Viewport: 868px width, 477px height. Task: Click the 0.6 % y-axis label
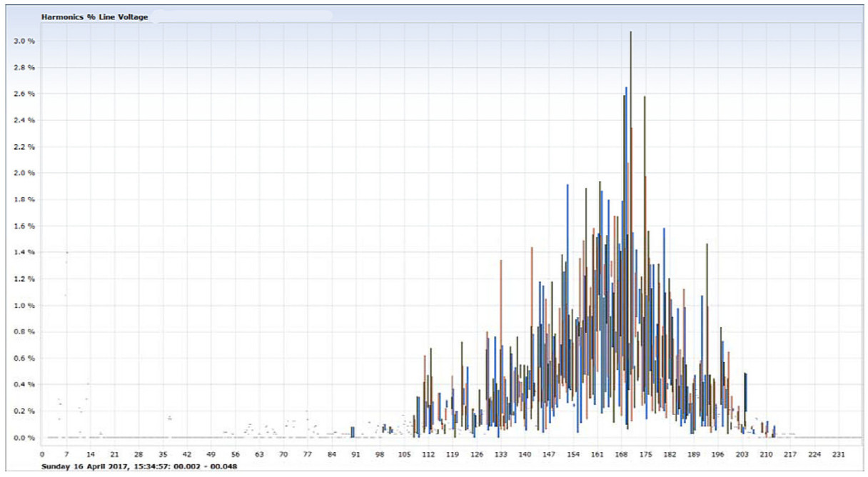pos(24,358)
